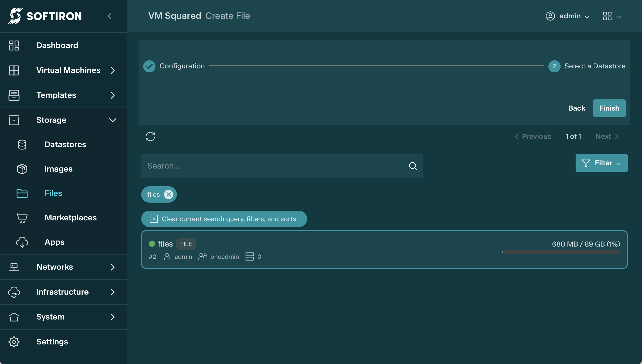Viewport: 642px width, 364px height.
Task: Go back to Configuration step
Action: click(577, 108)
